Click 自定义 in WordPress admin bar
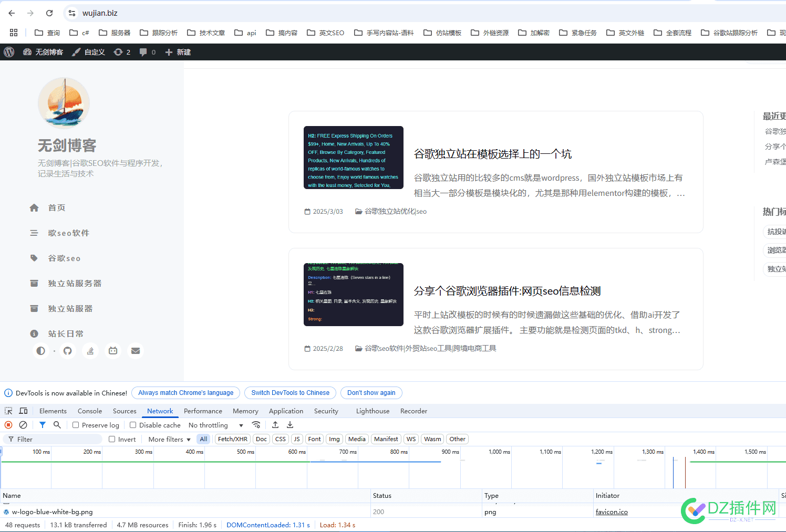The height and width of the screenshot is (532, 786). [x=89, y=52]
